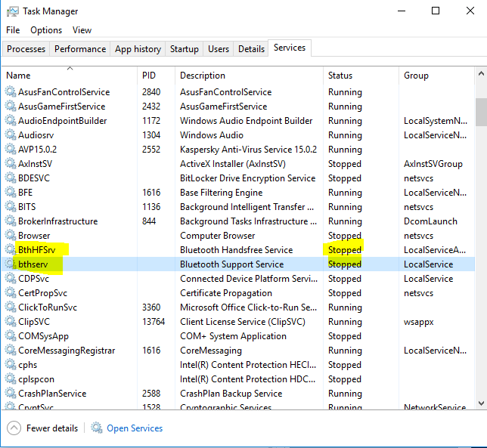Click the scrollbar down arrow
The height and width of the screenshot is (448, 487).
pos(481,403)
